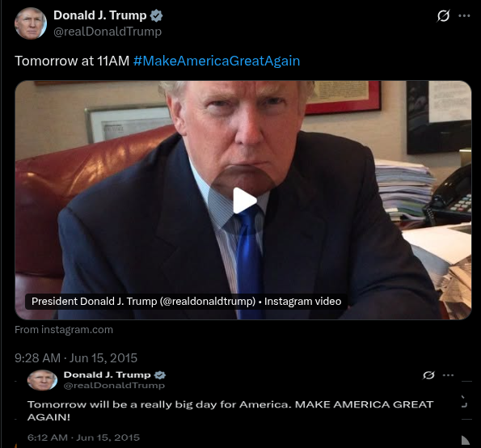Open the 6:12 AM · Jun 15, 2015 timestamp
Screen dimensions: 481x448
tap(83, 437)
